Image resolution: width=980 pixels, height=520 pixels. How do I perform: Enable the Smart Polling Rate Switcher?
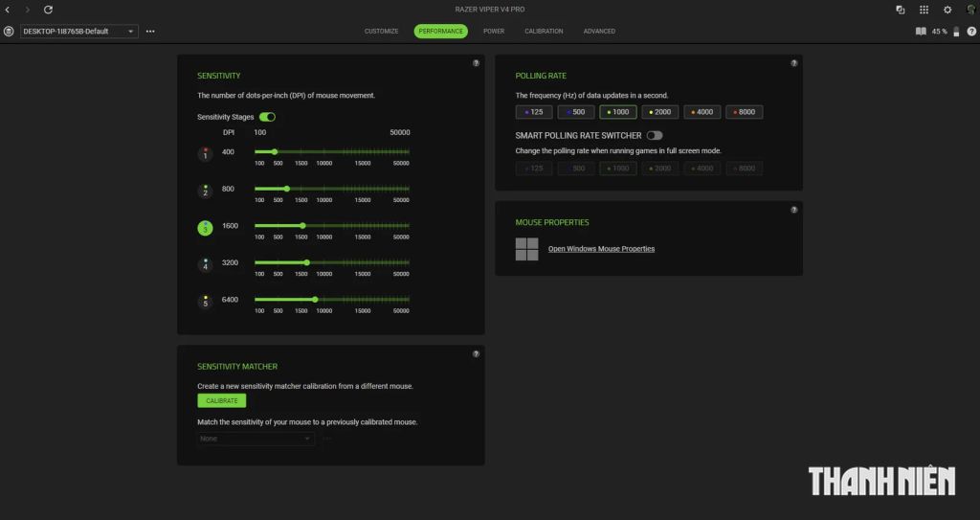pyautogui.click(x=655, y=136)
